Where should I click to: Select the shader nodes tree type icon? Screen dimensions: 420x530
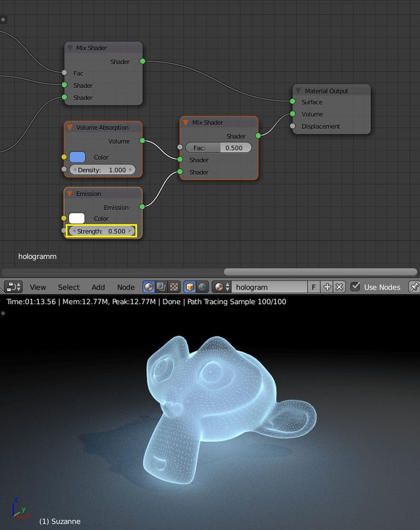[x=149, y=287]
